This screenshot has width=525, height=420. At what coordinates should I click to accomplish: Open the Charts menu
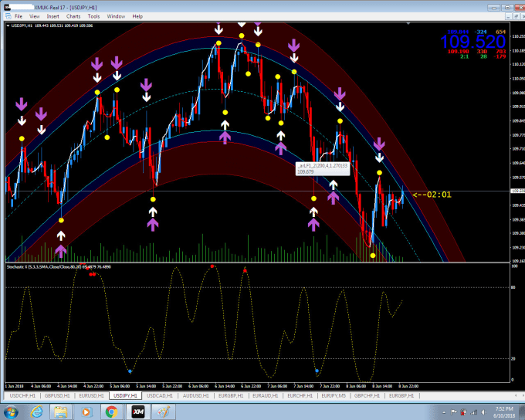73,16
